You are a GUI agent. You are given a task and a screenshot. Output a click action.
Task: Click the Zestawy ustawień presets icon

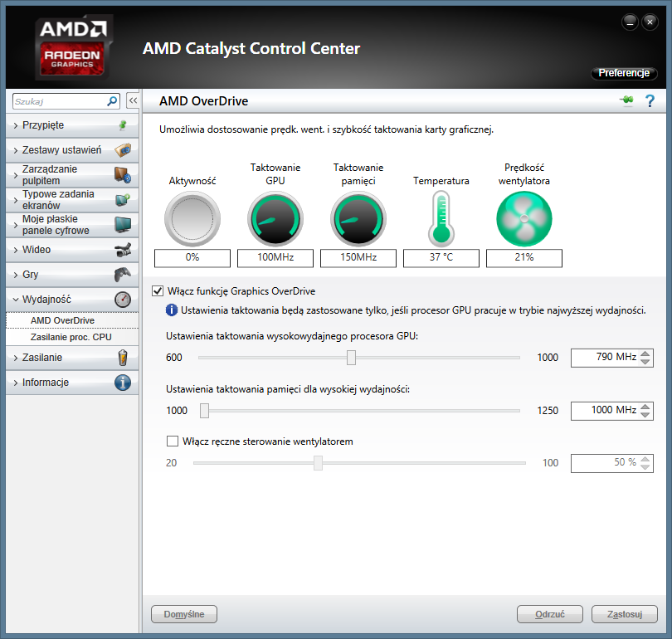click(x=123, y=150)
